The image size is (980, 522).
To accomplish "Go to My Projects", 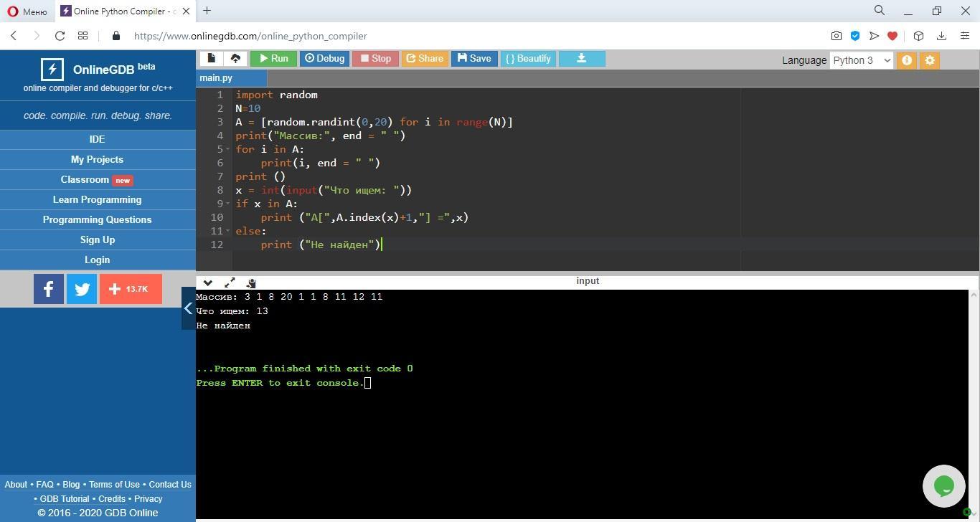I will (98, 159).
